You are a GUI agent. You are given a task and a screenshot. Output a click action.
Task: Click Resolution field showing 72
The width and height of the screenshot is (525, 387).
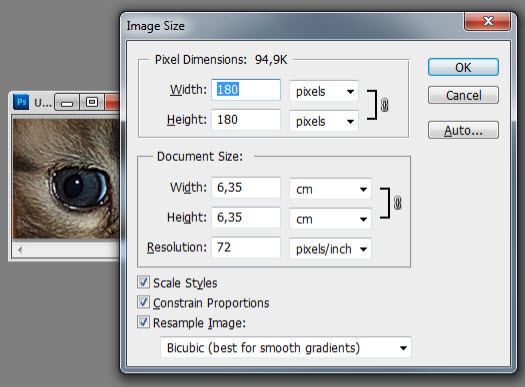point(246,247)
